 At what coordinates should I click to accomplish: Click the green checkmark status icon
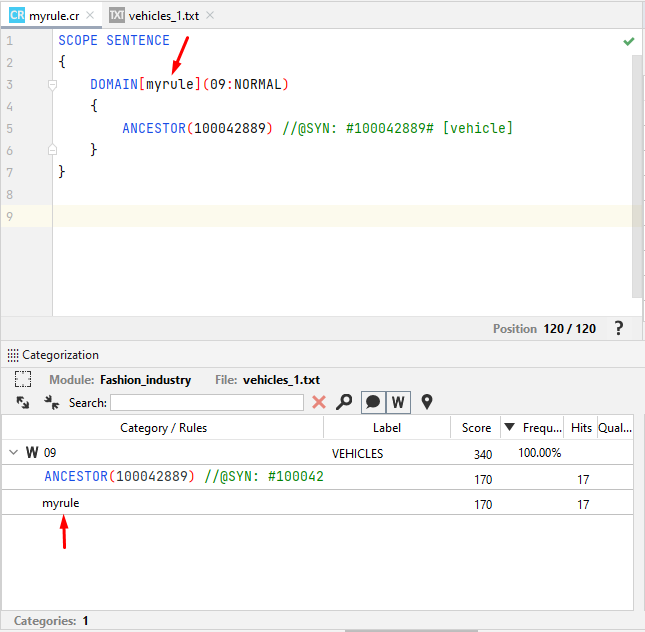[x=628, y=42]
